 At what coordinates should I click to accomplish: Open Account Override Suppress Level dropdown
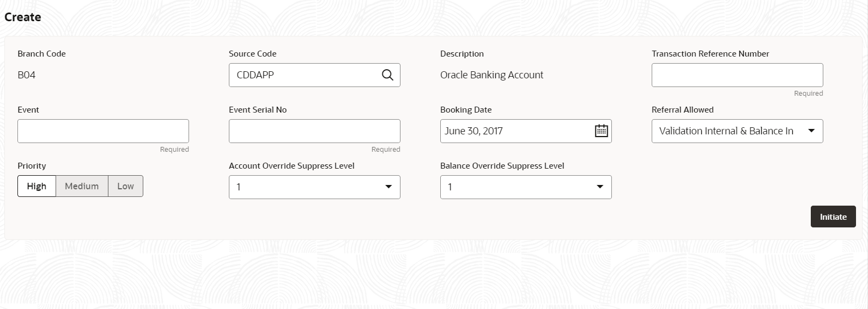point(314,187)
